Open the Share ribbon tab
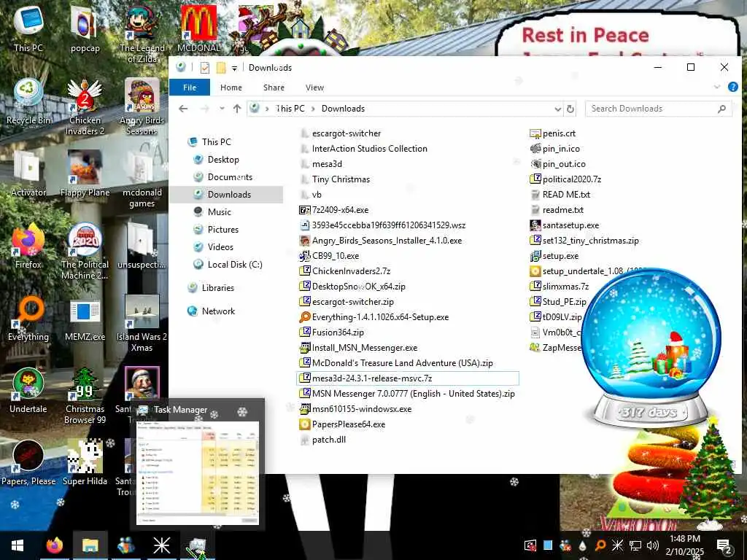The image size is (747, 560). point(274,87)
